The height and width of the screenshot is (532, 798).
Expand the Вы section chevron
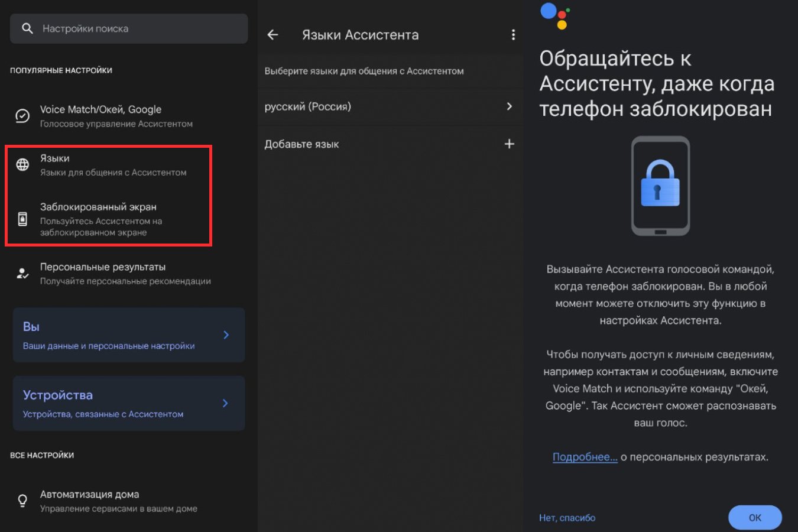(x=226, y=335)
